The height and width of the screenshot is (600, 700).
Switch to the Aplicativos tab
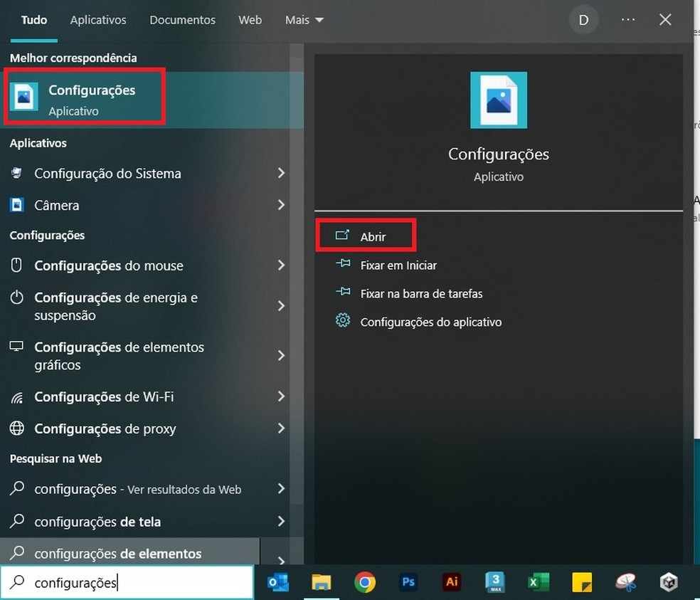pos(98,20)
